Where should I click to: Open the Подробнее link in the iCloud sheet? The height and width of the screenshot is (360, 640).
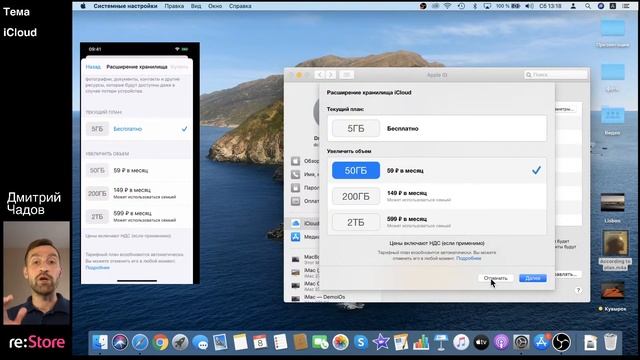(469, 258)
